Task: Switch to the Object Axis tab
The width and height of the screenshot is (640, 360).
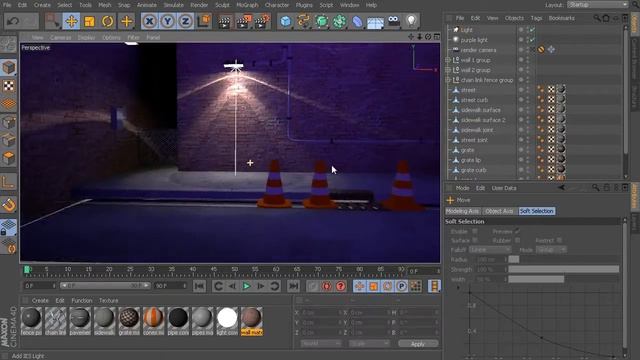Action: pyautogui.click(x=499, y=211)
